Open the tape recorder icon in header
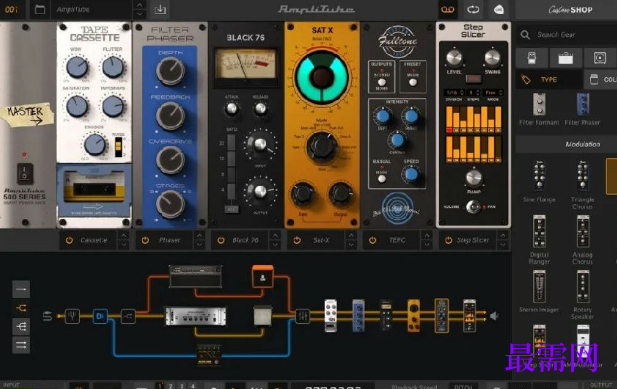Viewport: 617px width, 389px height. [447, 9]
